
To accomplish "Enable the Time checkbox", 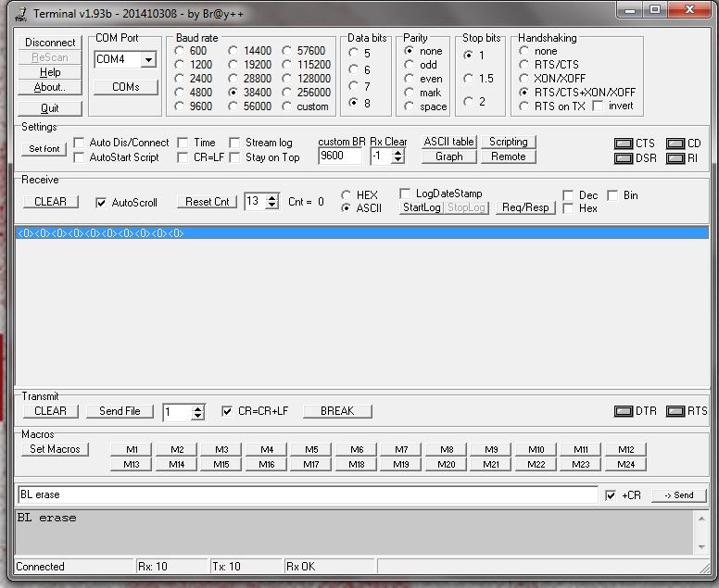I will 183,143.
